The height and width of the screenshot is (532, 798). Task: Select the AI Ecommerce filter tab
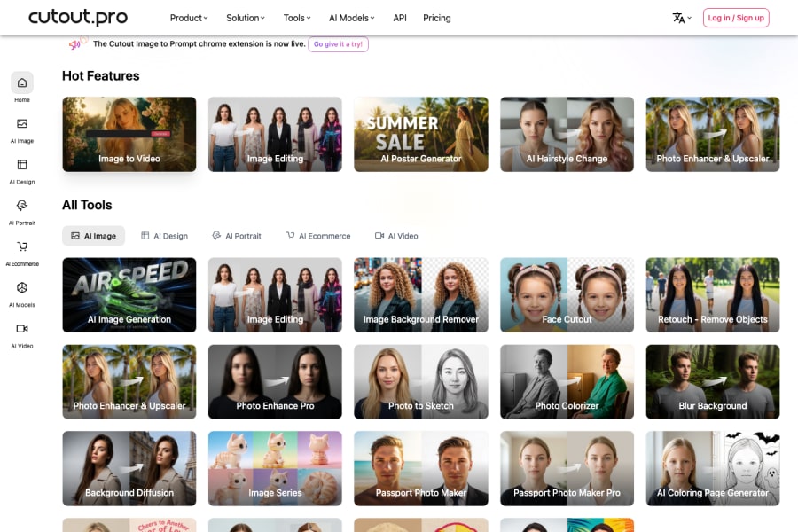(317, 236)
